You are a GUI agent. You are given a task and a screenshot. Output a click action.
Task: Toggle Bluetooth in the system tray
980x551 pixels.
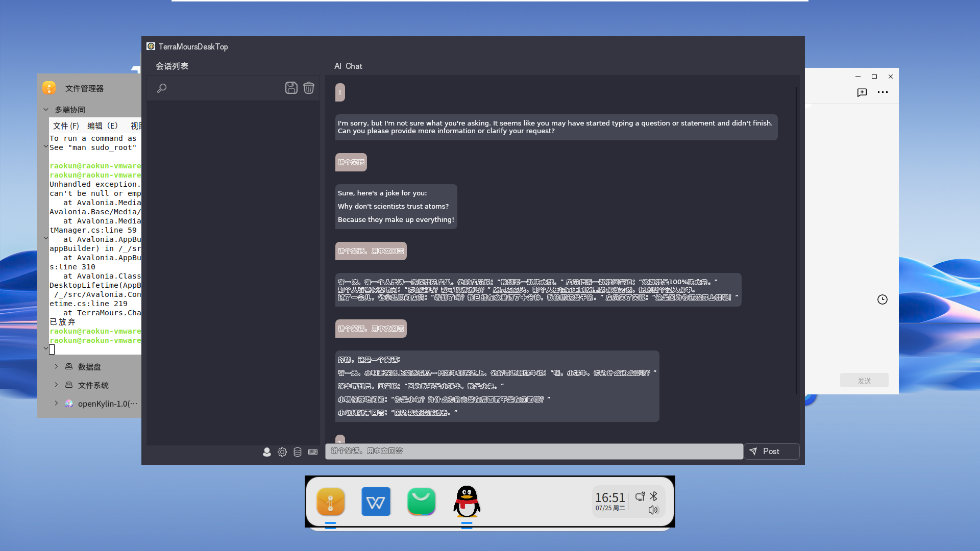654,496
